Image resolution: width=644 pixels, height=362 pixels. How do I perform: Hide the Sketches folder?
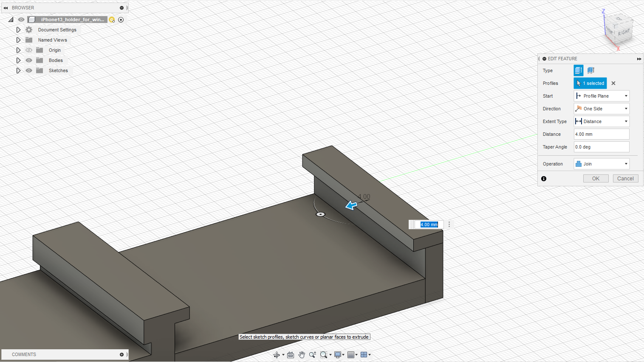(29, 70)
